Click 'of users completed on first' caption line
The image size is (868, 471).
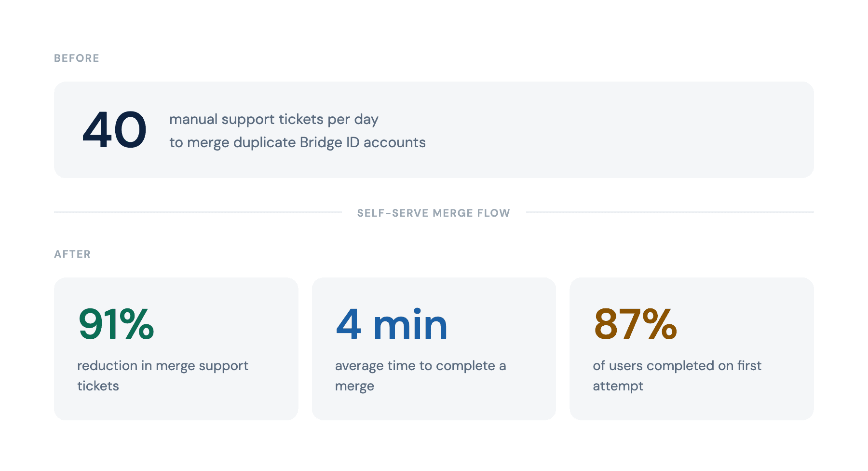coord(677,366)
